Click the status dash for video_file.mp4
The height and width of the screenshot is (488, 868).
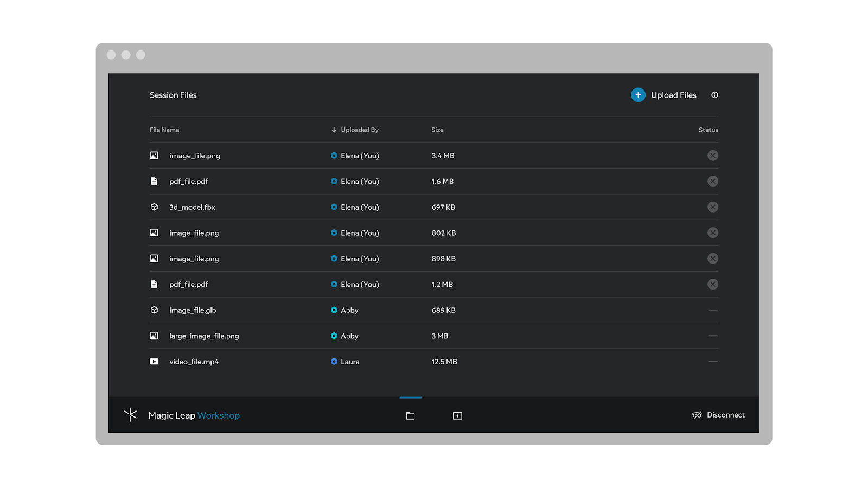pyautogui.click(x=713, y=362)
